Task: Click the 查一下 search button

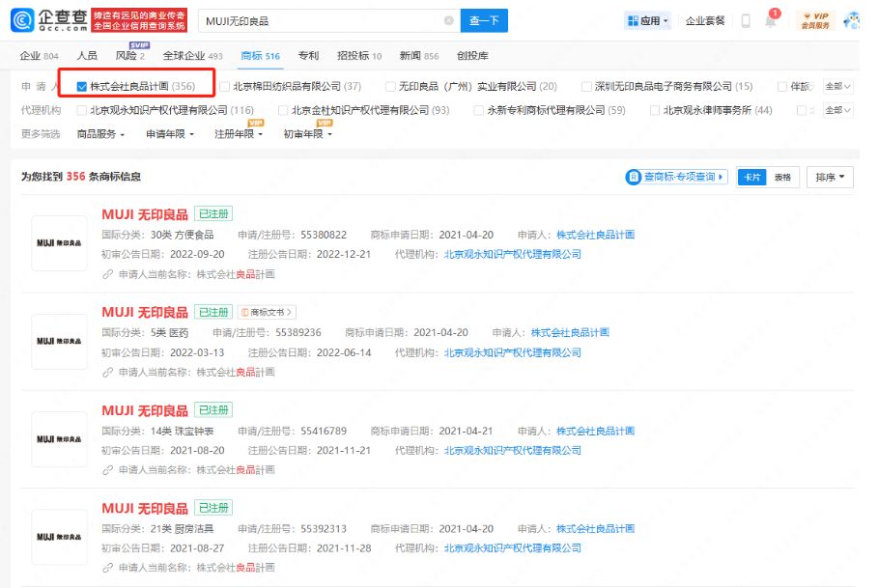Action: [484, 20]
